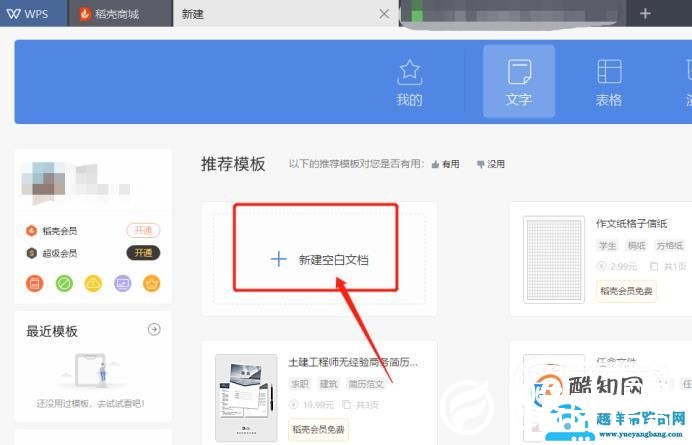The image size is (692, 445).
Task: Expand 最近模板 with the arrow icon
Action: point(154,329)
